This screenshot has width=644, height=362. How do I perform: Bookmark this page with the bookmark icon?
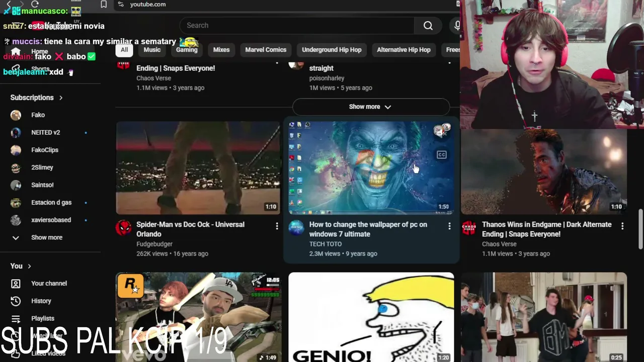point(104,5)
